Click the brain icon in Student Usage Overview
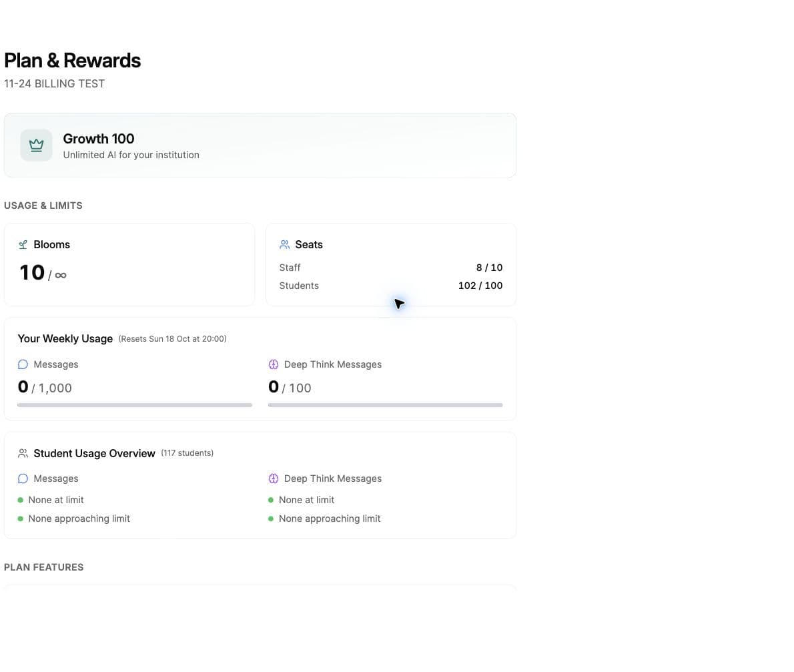The image size is (794, 672). click(x=274, y=478)
